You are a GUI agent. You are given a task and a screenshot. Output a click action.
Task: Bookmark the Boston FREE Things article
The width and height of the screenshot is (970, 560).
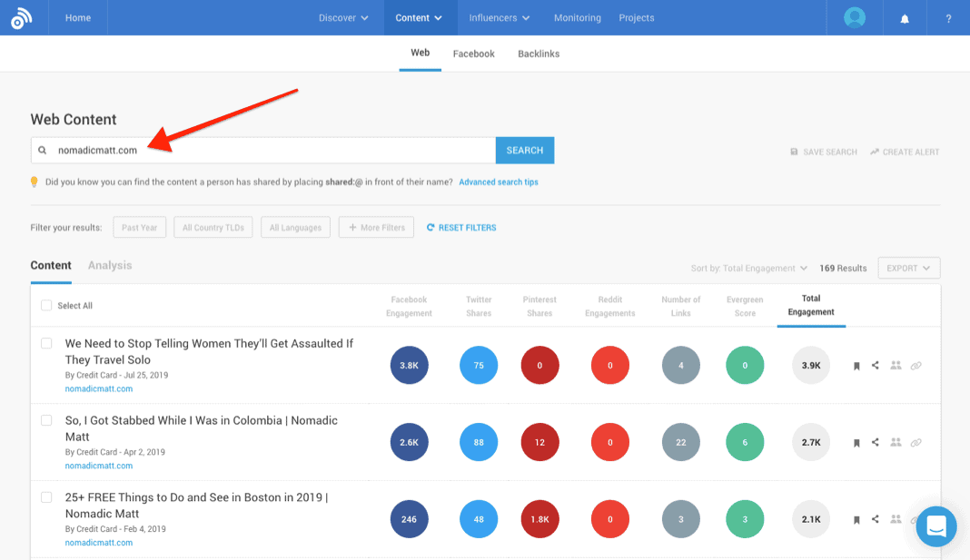click(x=856, y=520)
